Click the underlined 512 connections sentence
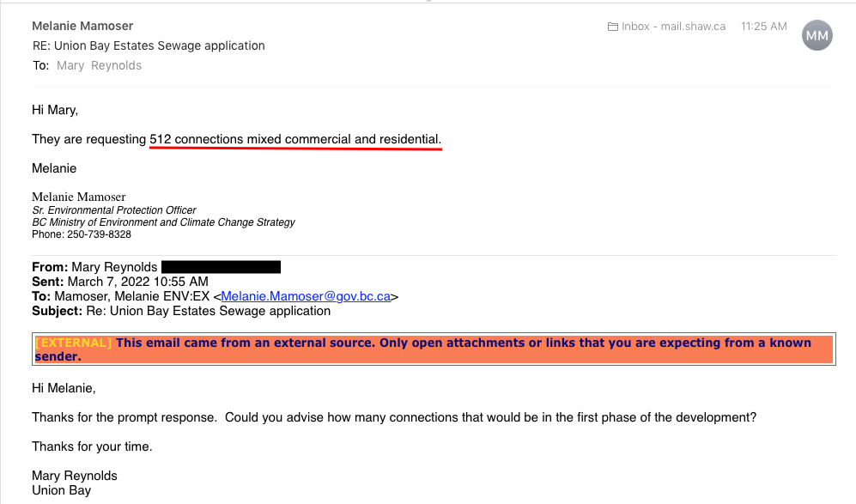Image resolution: width=856 pixels, height=504 pixels. pos(295,139)
